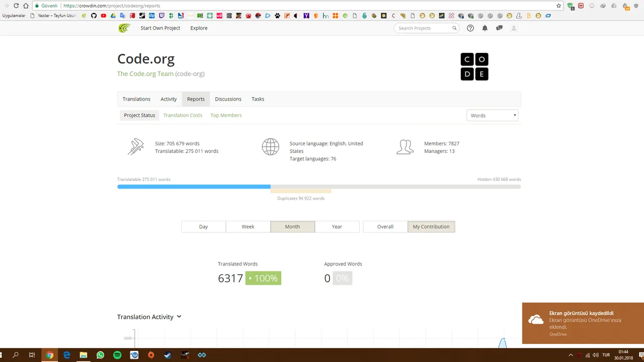Open the Litecoin bookmark icon
Screen dimensions: 644x362
(519, 16)
